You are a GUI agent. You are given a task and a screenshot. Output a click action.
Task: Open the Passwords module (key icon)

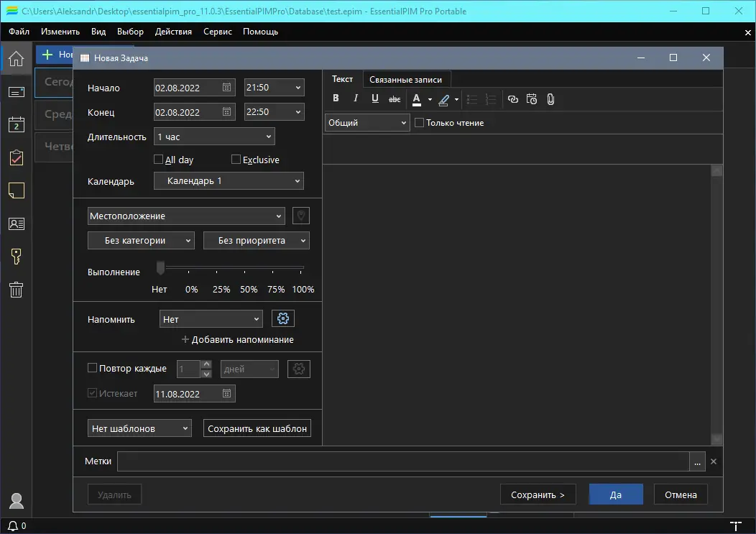point(16,257)
